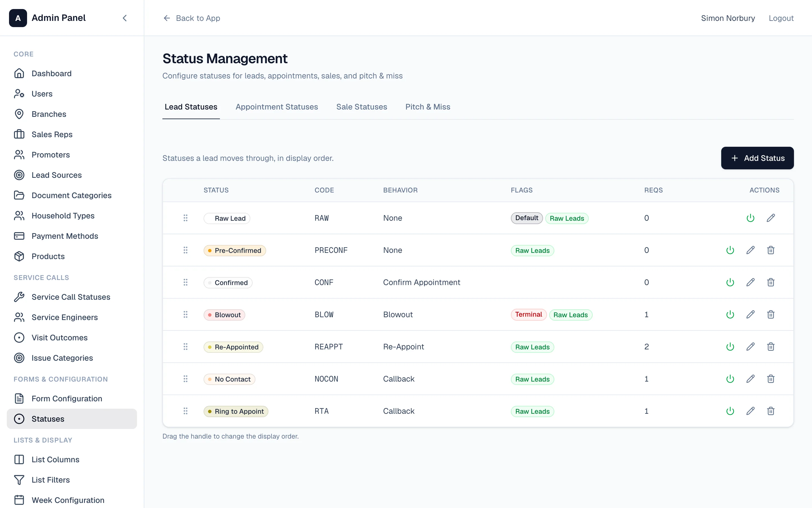
Task: Click the drag handle for Blowout row
Action: [x=186, y=314]
